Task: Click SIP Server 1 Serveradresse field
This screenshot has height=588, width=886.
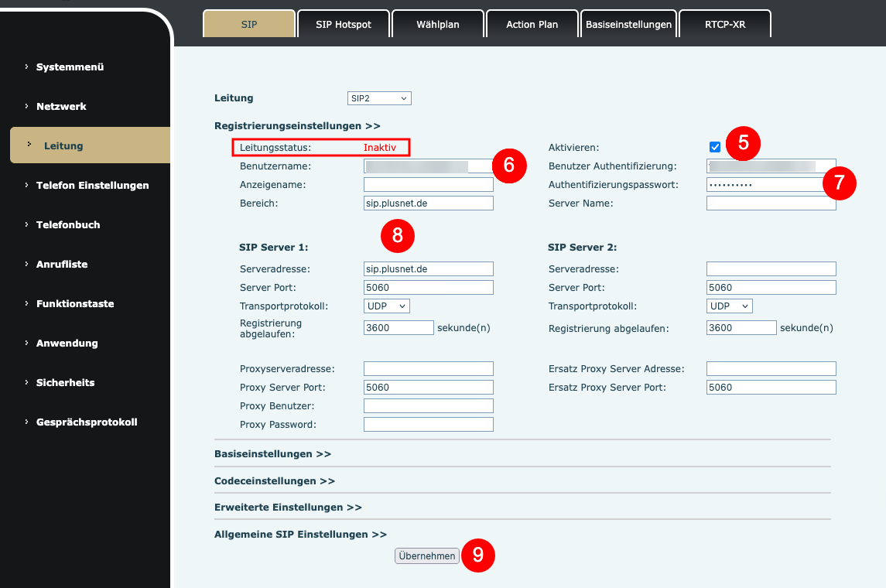Action: [x=429, y=269]
